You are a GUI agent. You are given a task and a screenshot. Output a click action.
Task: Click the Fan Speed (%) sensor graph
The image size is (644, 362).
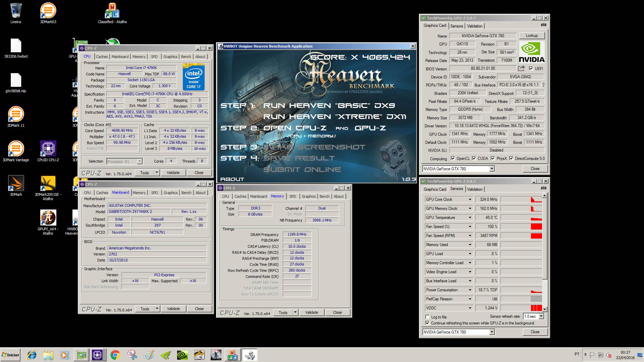[x=521, y=227]
